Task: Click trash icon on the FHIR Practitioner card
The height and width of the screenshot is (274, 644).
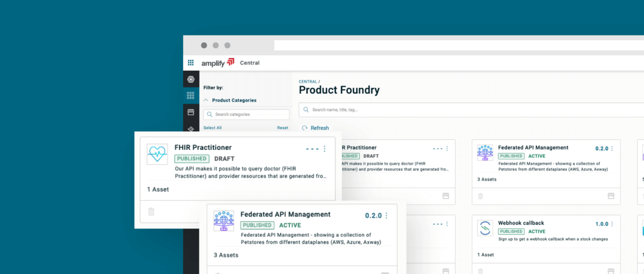Action: click(x=151, y=211)
